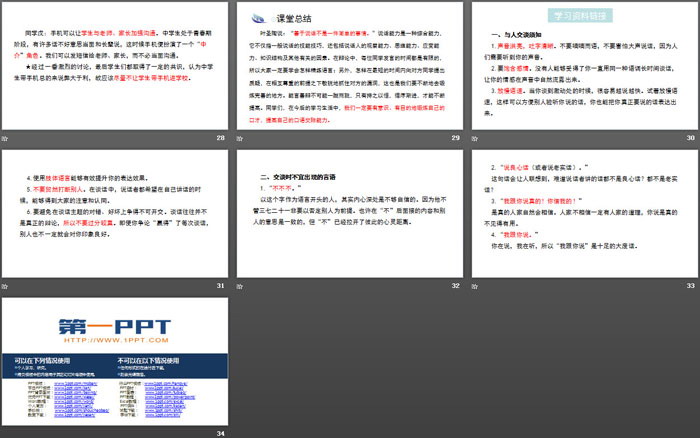Click the HTTP://WWW.1PPT.COM link on slide 34
Image resolution: width=700 pixels, height=438 pixels.
pyautogui.click(x=113, y=340)
